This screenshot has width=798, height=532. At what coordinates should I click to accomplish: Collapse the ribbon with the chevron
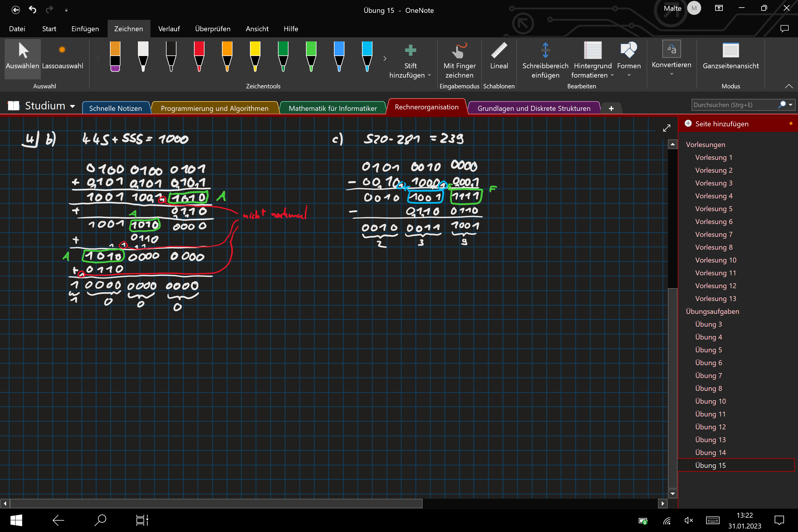coord(788,86)
